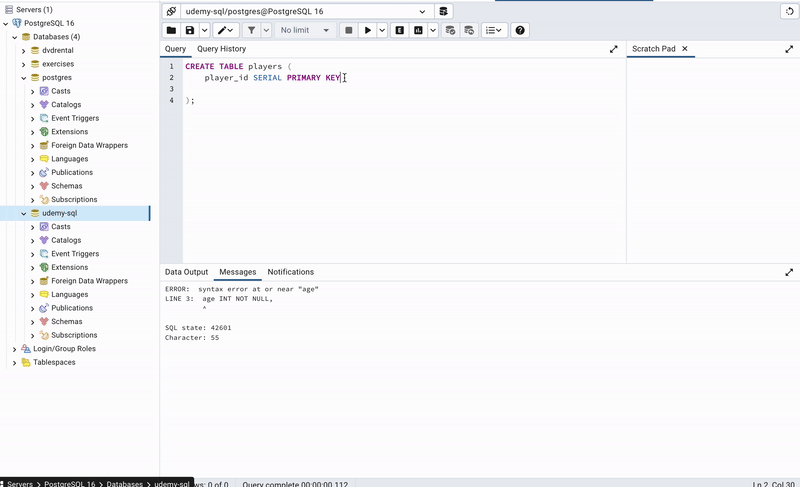Image resolution: width=800 pixels, height=487 pixels.
Task: Select the exercises database
Action: (x=58, y=64)
